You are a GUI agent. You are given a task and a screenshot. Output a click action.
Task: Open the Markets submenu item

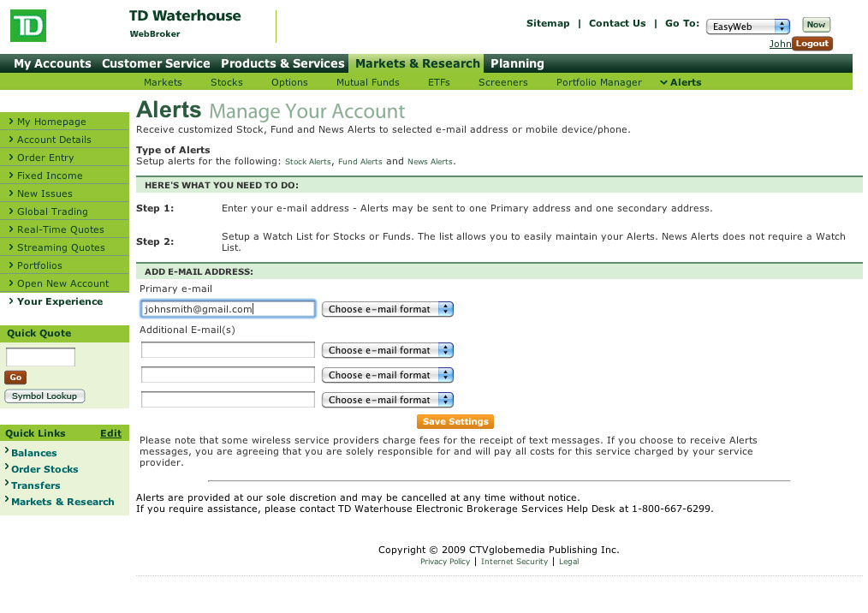pyautogui.click(x=163, y=82)
